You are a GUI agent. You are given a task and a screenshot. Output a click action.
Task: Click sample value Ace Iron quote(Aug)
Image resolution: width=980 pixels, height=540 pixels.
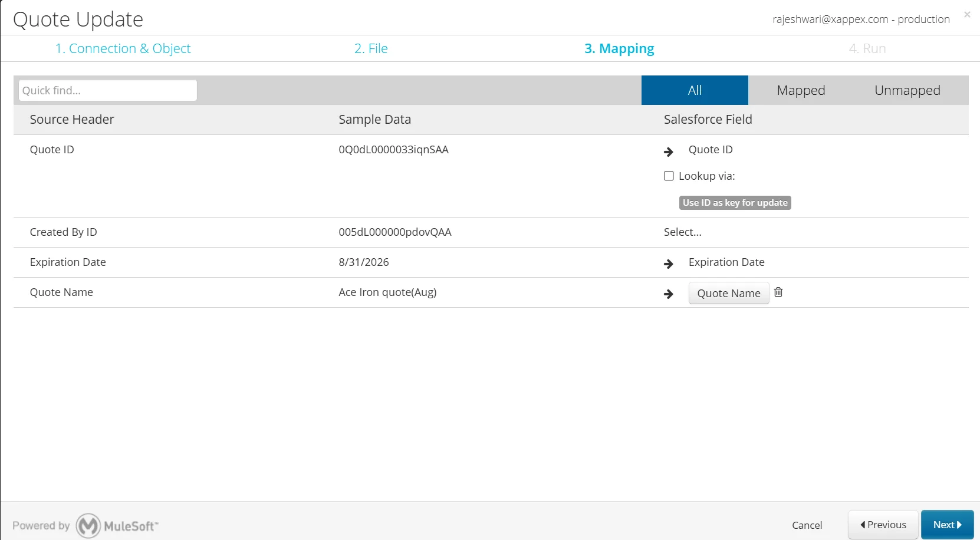387,292
